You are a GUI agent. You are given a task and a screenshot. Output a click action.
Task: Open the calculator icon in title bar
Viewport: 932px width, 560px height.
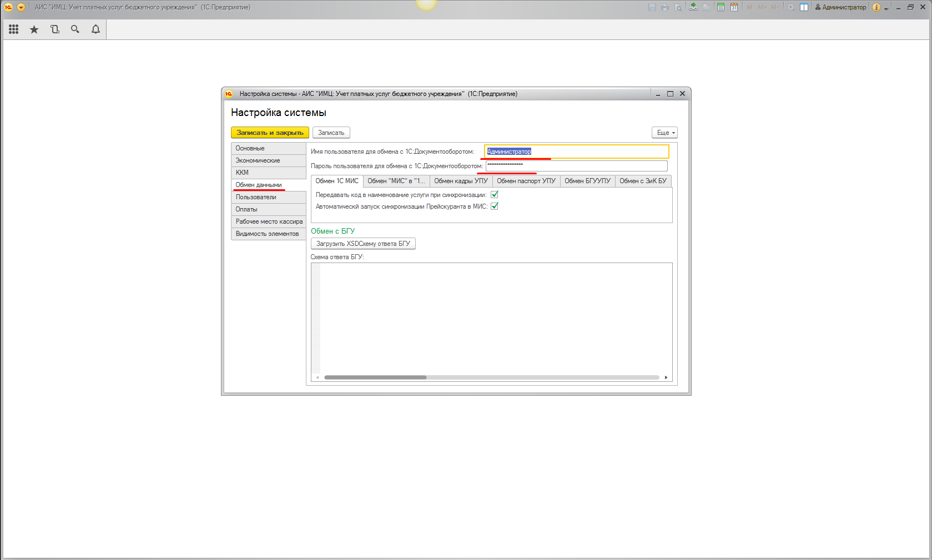pyautogui.click(x=721, y=7)
